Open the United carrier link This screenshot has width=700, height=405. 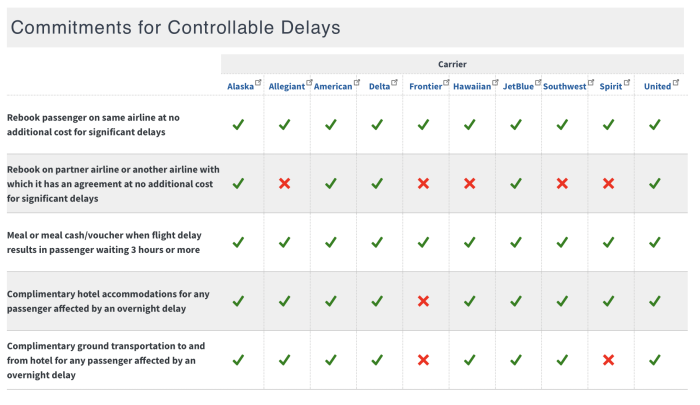[x=656, y=87]
